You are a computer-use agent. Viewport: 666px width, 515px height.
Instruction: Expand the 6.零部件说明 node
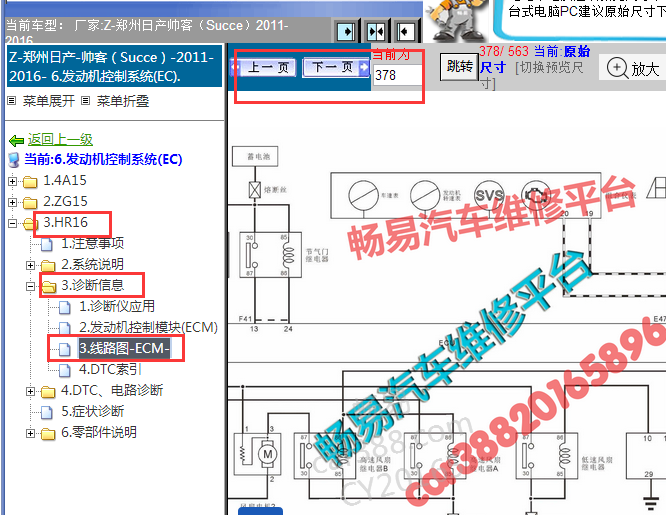point(30,433)
